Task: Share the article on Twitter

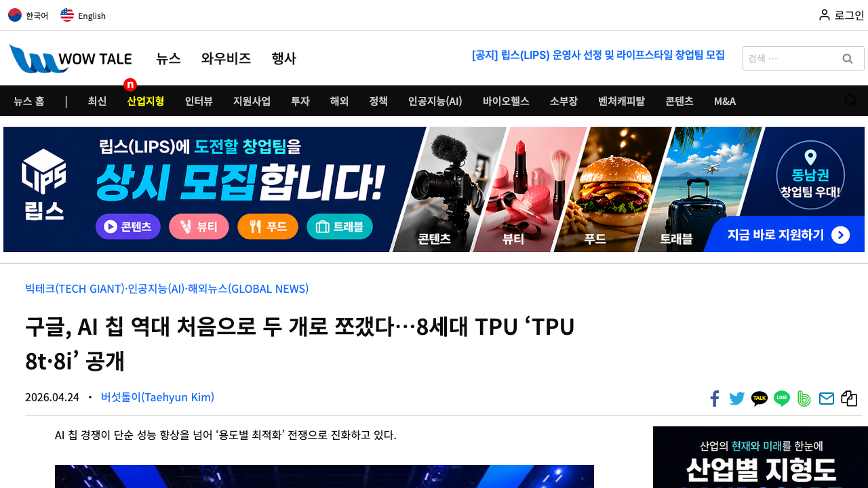Action: click(736, 399)
